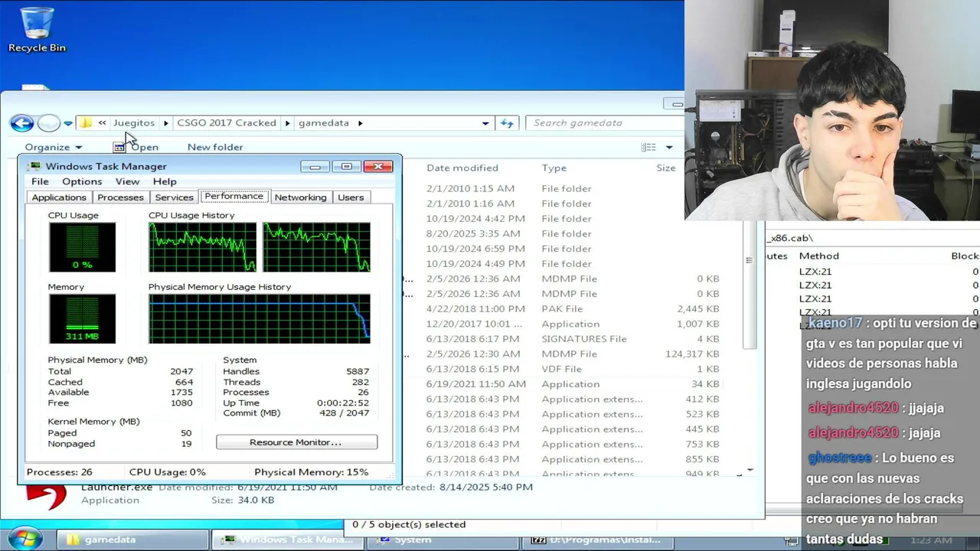
Task: Expand arrow after Juegitos breadcrumb
Action: coord(165,122)
